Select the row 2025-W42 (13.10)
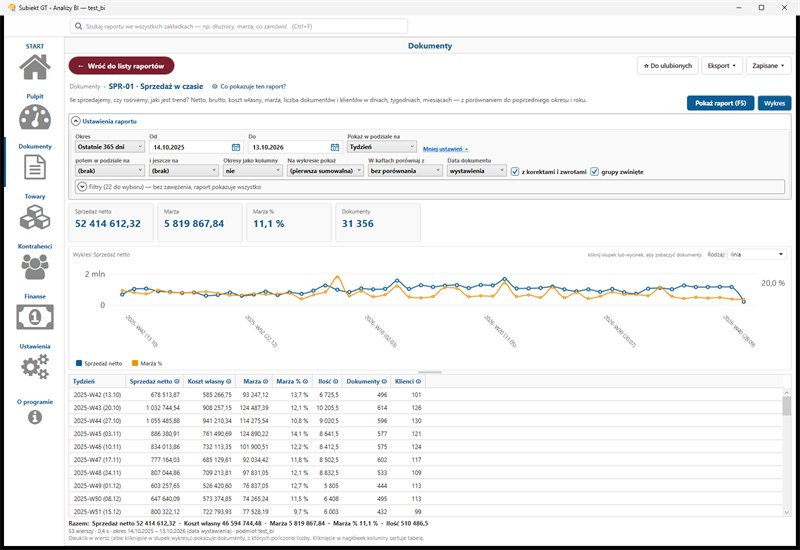Screen dimensions: 800x550 426,395
